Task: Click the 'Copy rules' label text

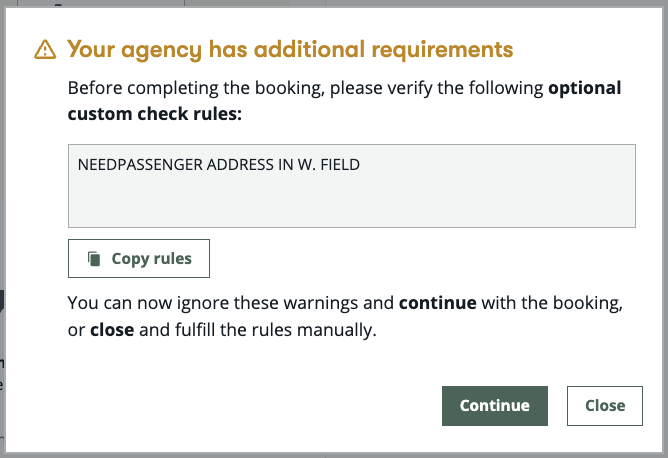Action: click(151, 259)
